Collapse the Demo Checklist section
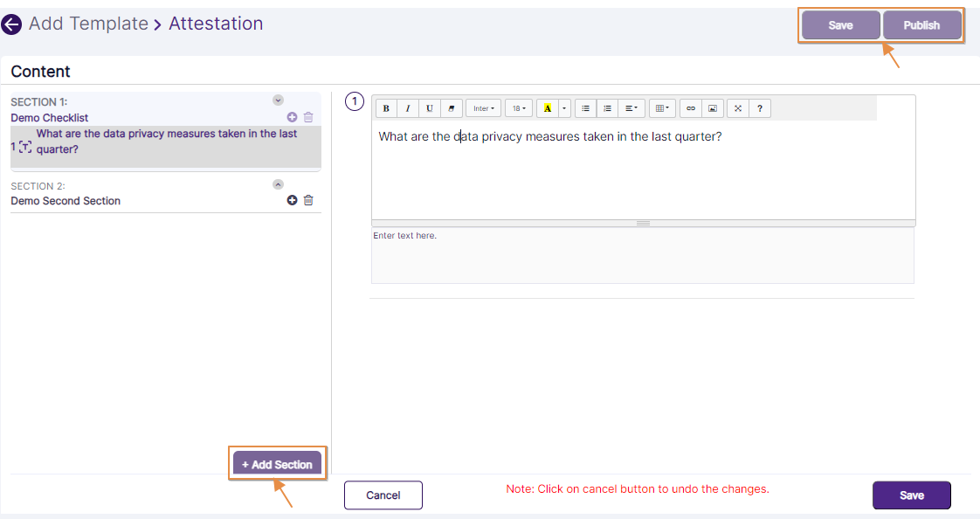Screen dimensions: 980x519 pyautogui.click(x=278, y=100)
